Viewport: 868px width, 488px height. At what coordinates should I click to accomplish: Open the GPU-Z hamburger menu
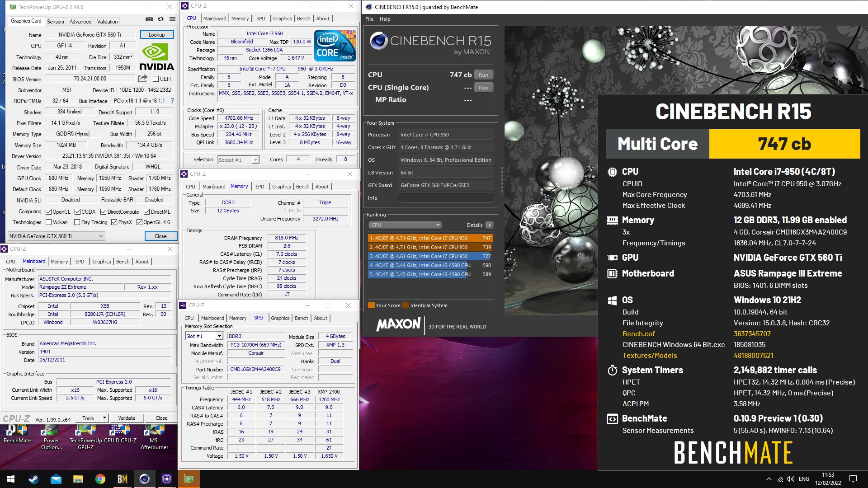[172, 19]
